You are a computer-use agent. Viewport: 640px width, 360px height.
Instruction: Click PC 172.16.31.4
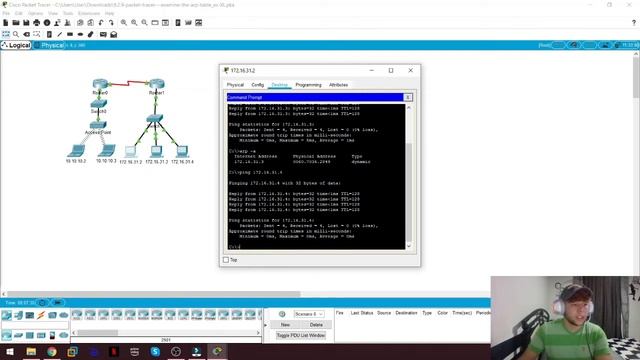click(182, 152)
